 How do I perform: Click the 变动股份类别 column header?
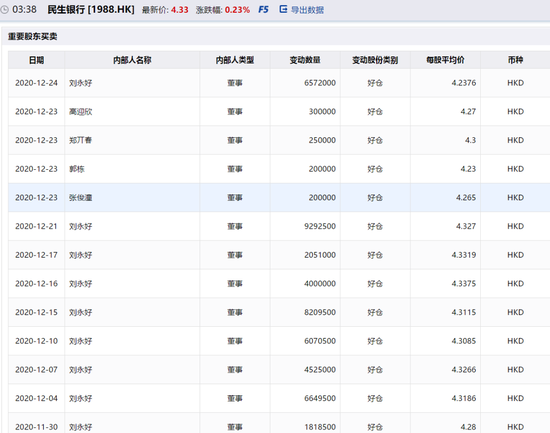tap(375, 60)
